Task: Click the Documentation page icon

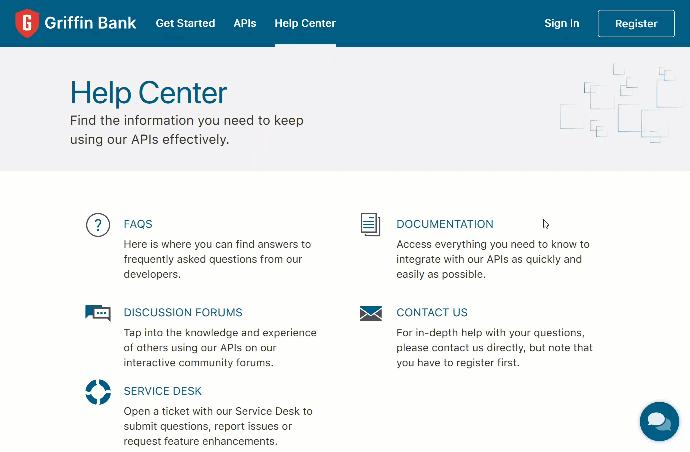Action: tap(370, 224)
